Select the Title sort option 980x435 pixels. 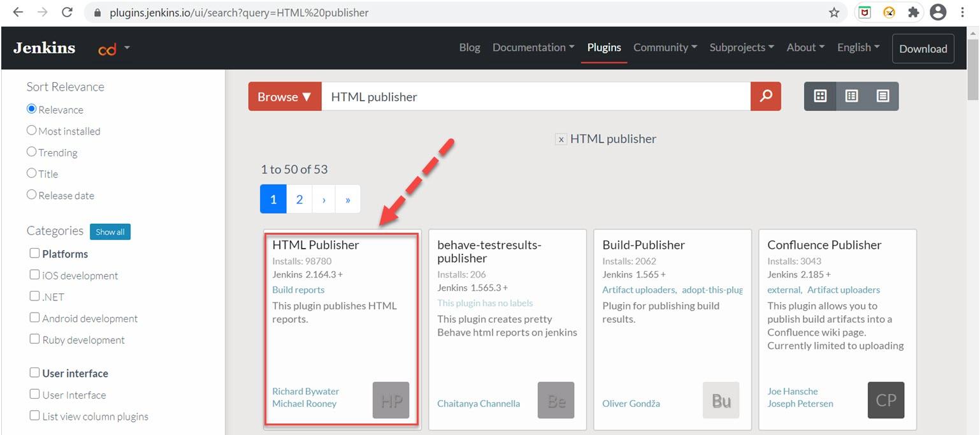click(31, 173)
